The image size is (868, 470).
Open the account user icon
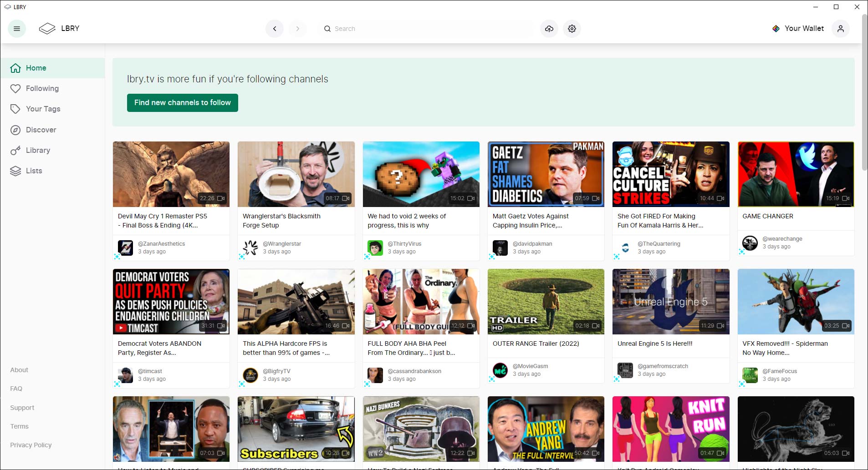tap(841, 29)
